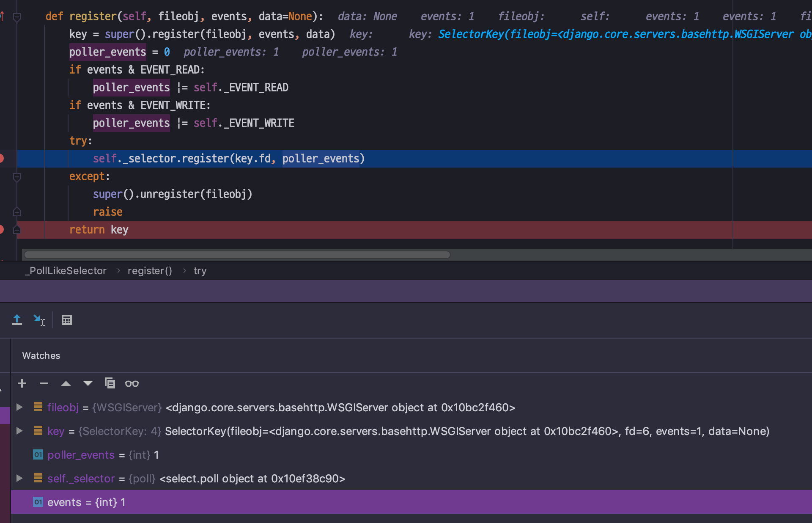Viewport: 812px width, 523px height.
Task: Expand the self._selector watch entry
Action: (x=19, y=478)
